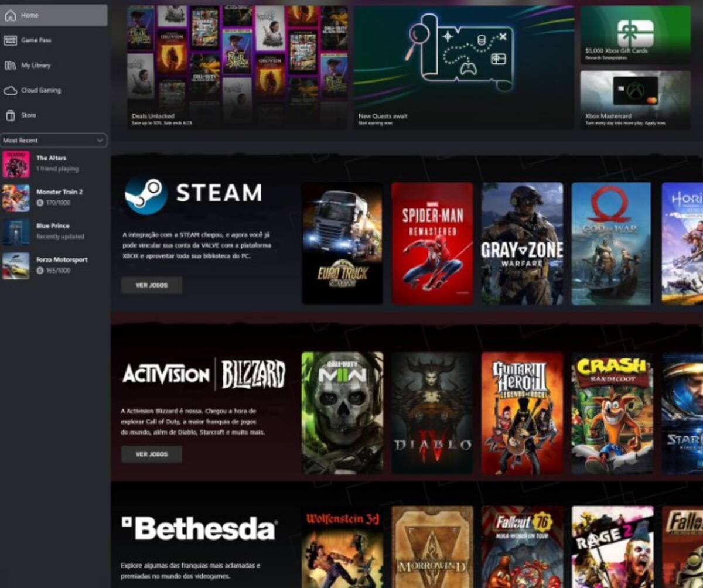This screenshot has width=703, height=588.
Task: Open Horizon game cover in Steam row
Action: pyautogui.click(x=682, y=244)
